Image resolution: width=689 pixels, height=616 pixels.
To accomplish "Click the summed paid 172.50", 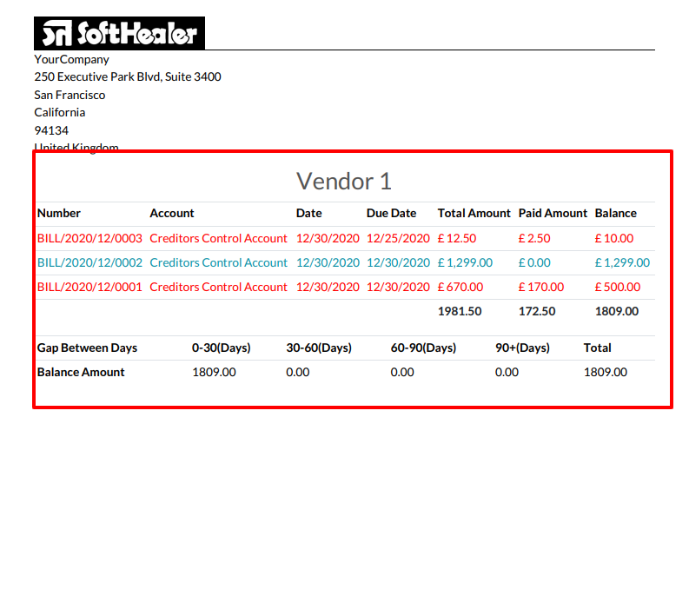I will (537, 311).
